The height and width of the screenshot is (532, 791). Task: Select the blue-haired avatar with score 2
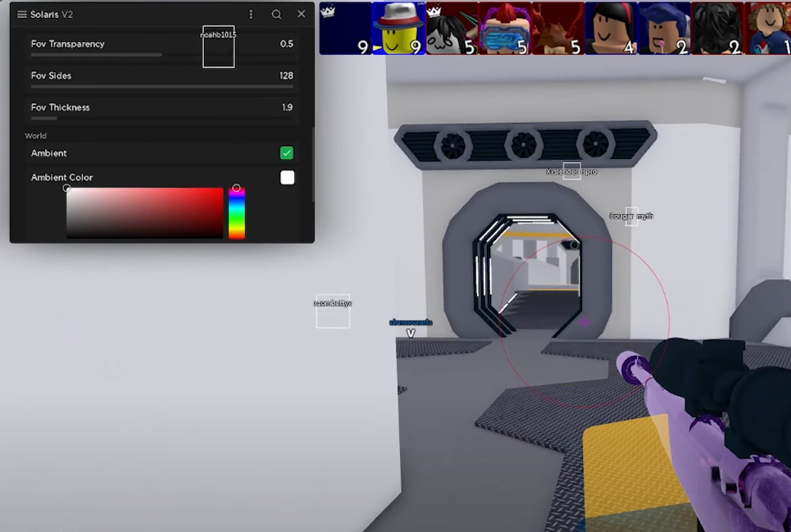point(665,28)
